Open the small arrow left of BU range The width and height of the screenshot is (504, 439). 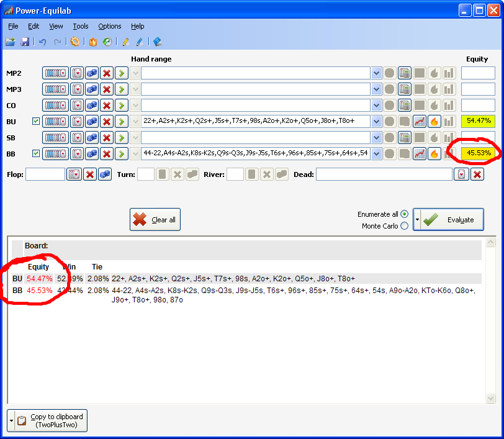(x=135, y=122)
